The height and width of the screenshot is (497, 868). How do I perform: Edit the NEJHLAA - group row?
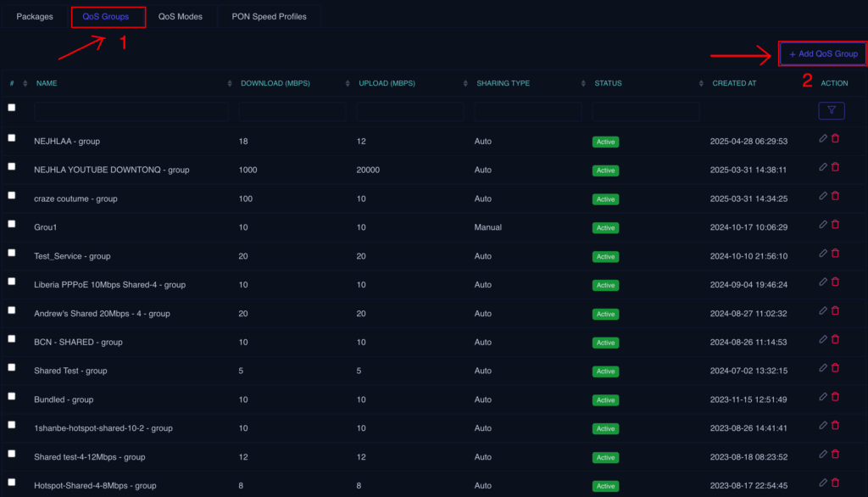[823, 138]
